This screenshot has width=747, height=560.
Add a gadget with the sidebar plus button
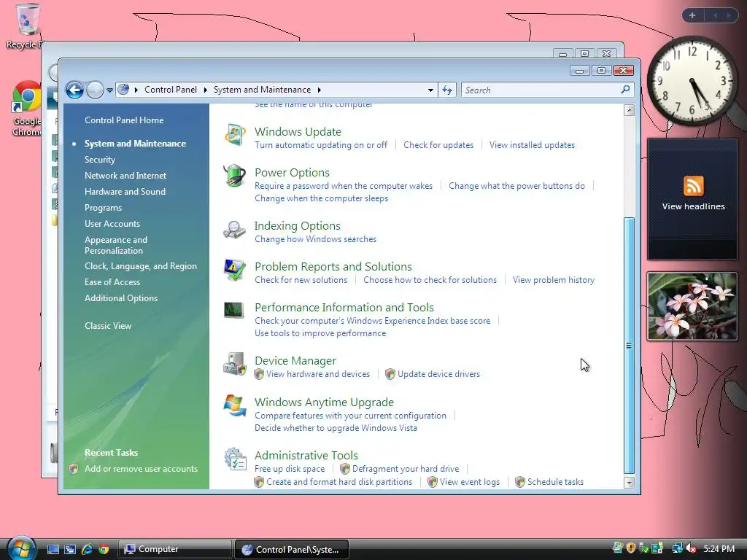tap(692, 15)
